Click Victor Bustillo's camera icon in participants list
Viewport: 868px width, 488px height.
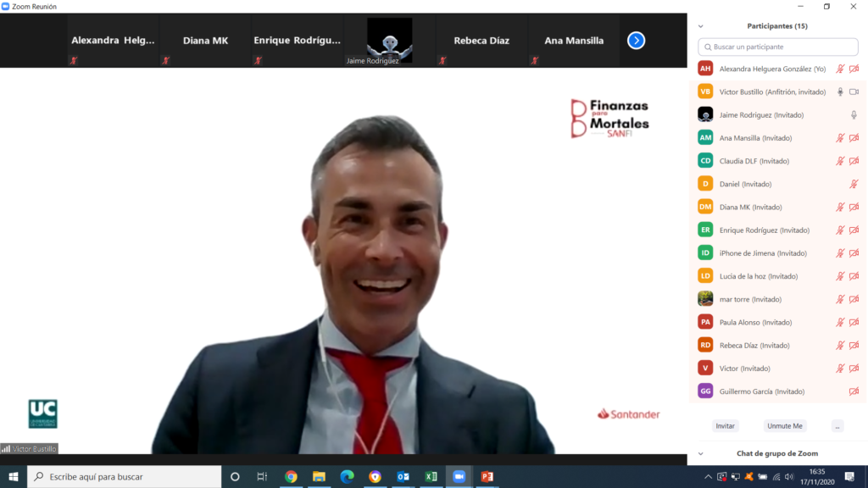pyautogui.click(x=854, y=91)
